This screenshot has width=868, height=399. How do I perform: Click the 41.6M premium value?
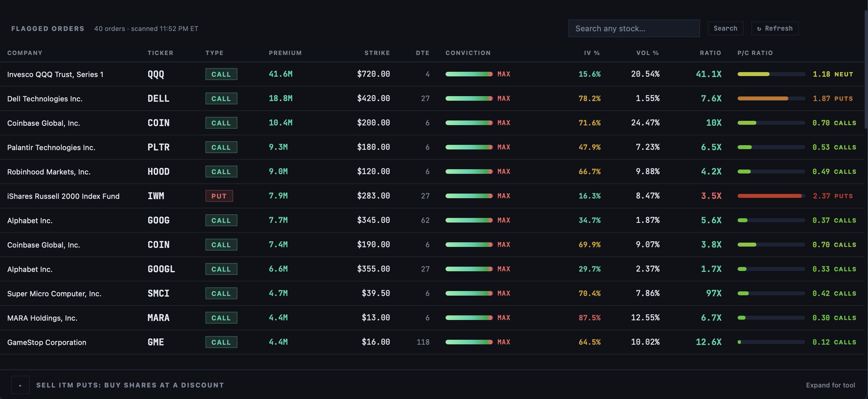point(280,74)
